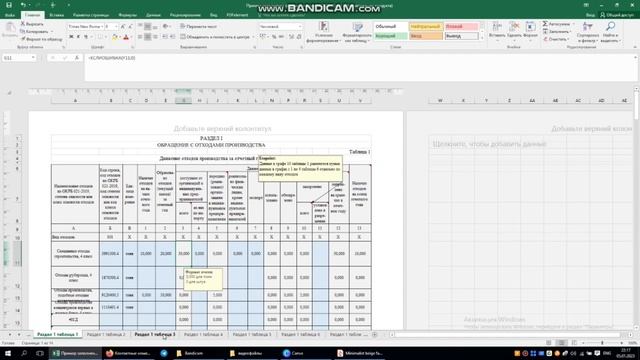
Task: Align text to the left
Action: (x=140, y=37)
